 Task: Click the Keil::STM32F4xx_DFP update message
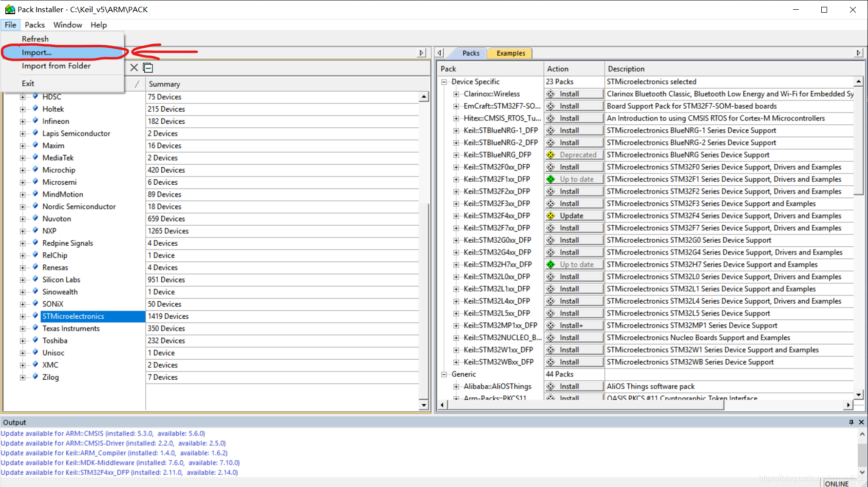[119, 472]
